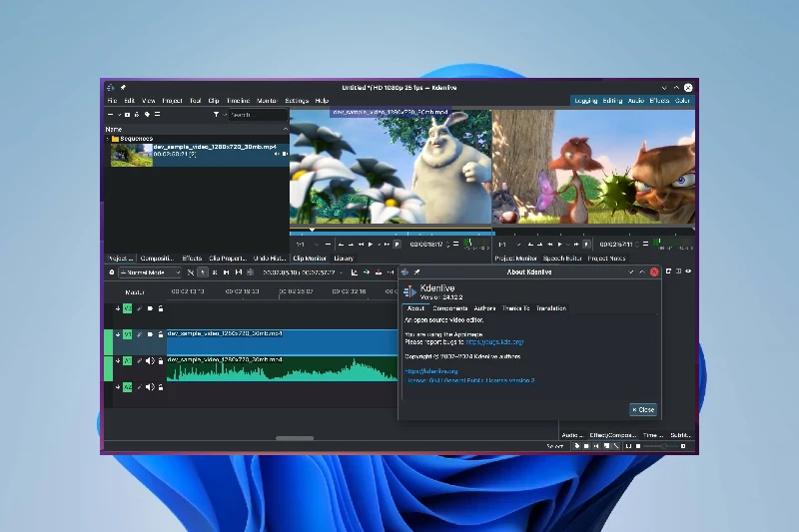Select the selection arrow tool in timeline toolbar
Viewport: 799px width, 532px height.
click(203, 272)
